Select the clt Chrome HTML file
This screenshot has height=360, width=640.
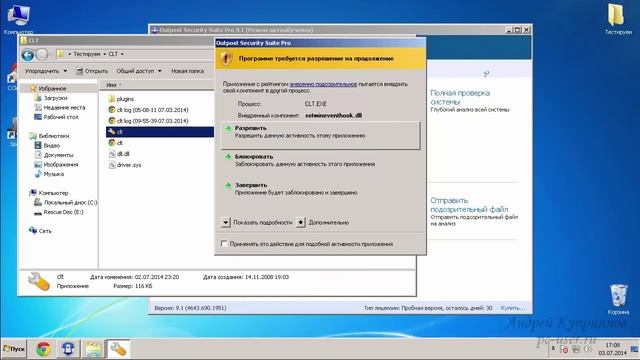116,143
